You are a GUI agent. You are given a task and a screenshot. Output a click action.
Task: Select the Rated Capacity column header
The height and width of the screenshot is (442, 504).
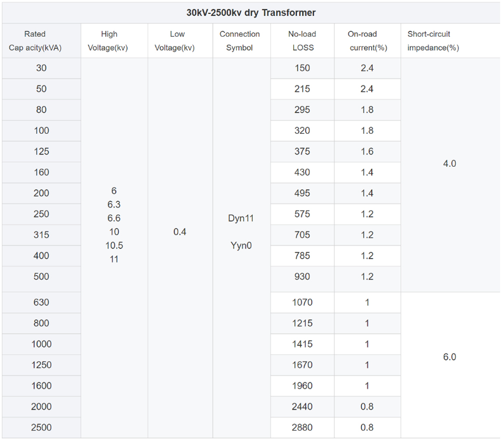[41, 41]
